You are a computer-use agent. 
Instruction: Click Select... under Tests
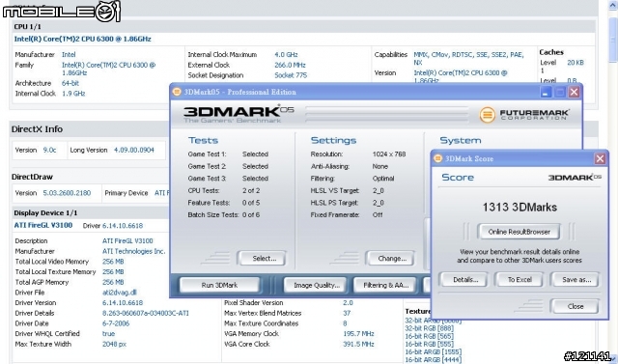tap(262, 259)
